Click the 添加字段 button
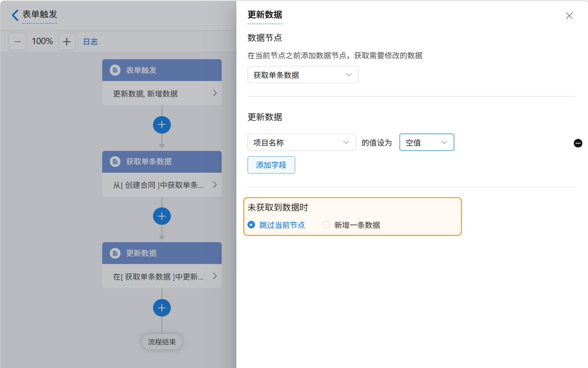The image size is (588, 368). (271, 165)
